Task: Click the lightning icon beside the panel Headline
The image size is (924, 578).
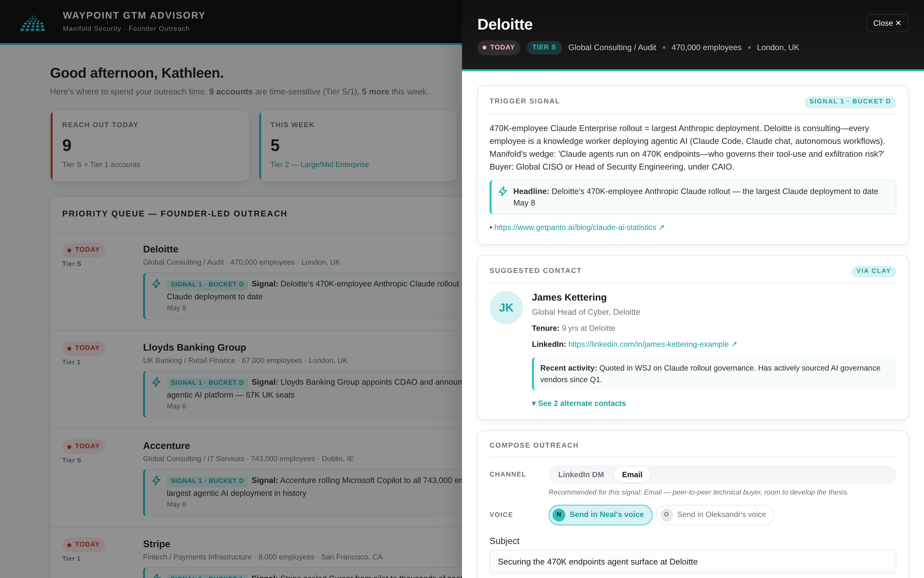Action: coord(503,191)
